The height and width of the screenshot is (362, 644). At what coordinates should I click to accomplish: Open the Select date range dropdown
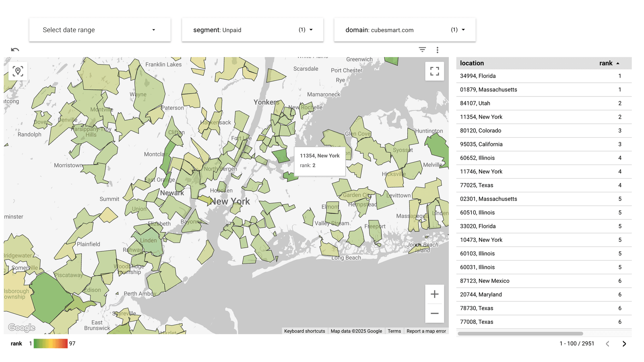[100, 30]
